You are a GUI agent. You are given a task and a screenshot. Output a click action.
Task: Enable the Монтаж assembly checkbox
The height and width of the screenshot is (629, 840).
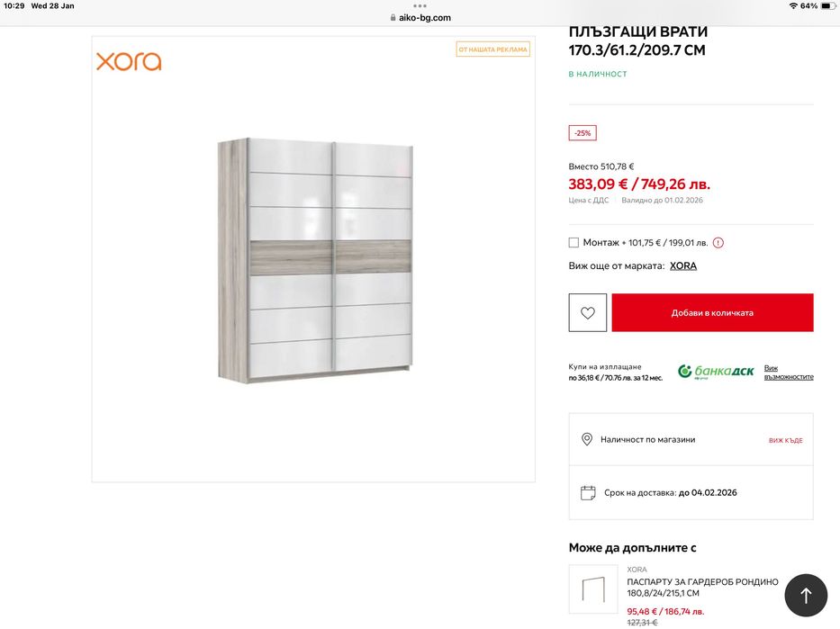point(574,242)
